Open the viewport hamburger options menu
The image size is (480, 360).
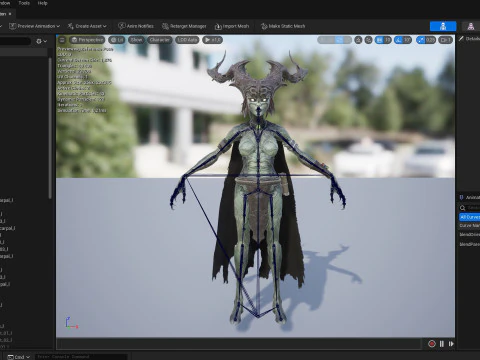62,40
